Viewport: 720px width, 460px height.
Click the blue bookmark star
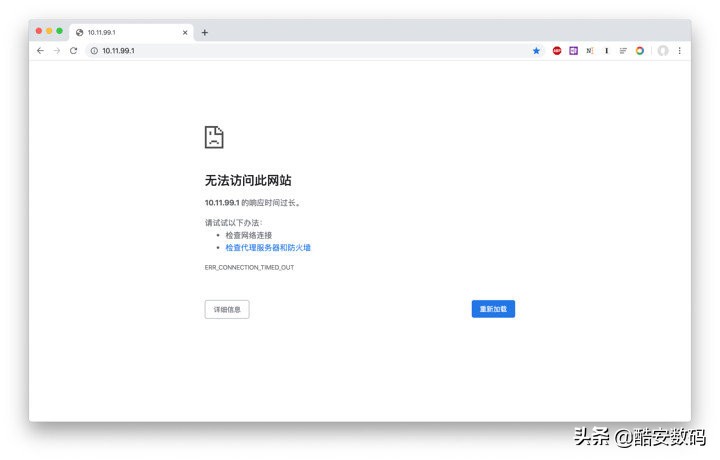coord(536,50)
